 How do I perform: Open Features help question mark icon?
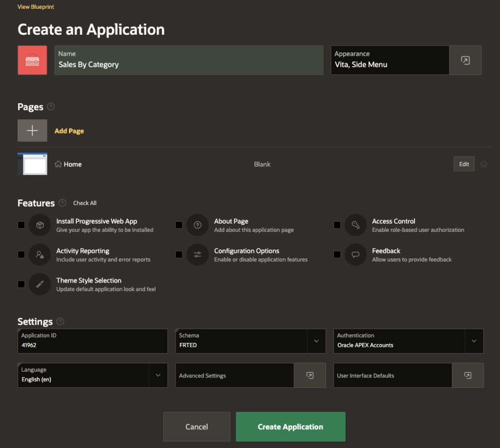click(x=62, y=203)
